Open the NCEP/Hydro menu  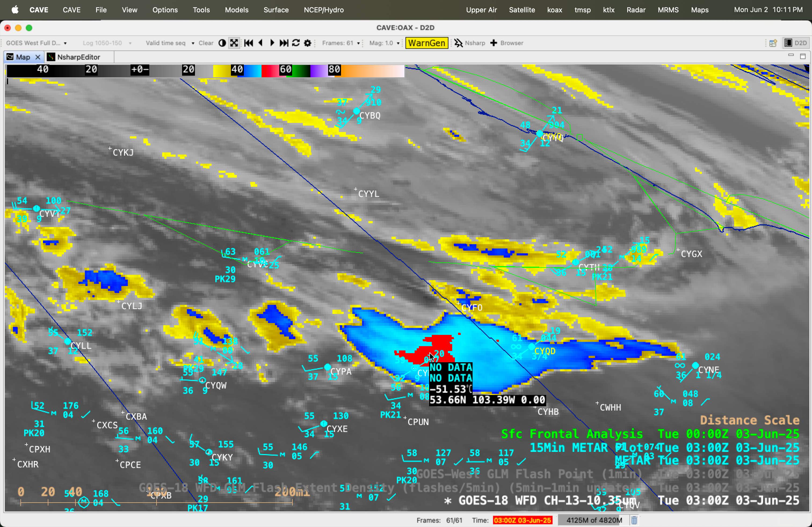click(324, 10)
